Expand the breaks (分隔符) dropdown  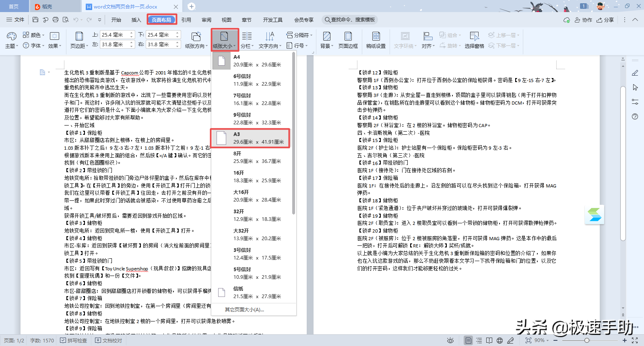[299, 35]
